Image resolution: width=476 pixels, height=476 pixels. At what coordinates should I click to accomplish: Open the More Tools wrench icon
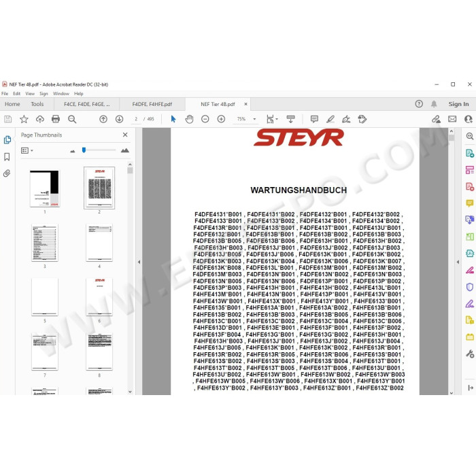click(470, 354)
